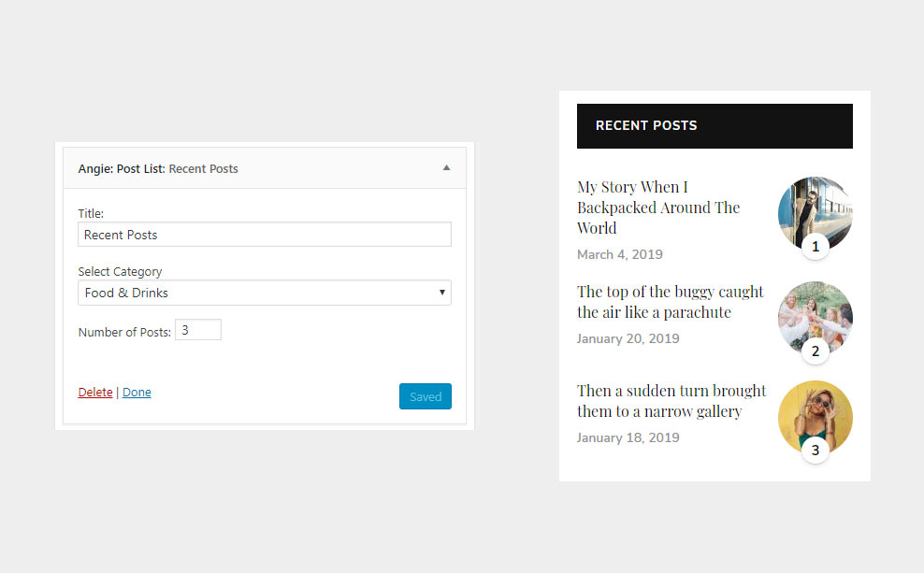
Task: Click the Done link in the widget
Action: coord(137,393)
